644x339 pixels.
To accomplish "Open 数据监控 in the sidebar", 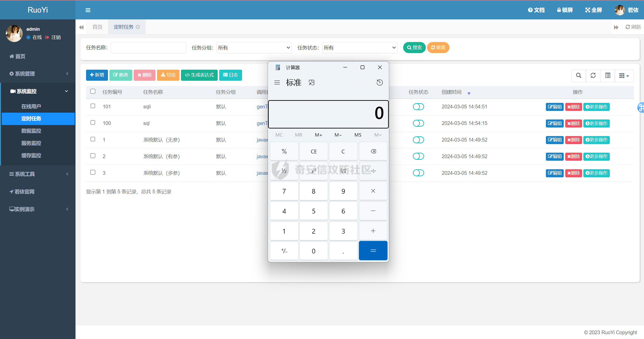I will 31,131.
